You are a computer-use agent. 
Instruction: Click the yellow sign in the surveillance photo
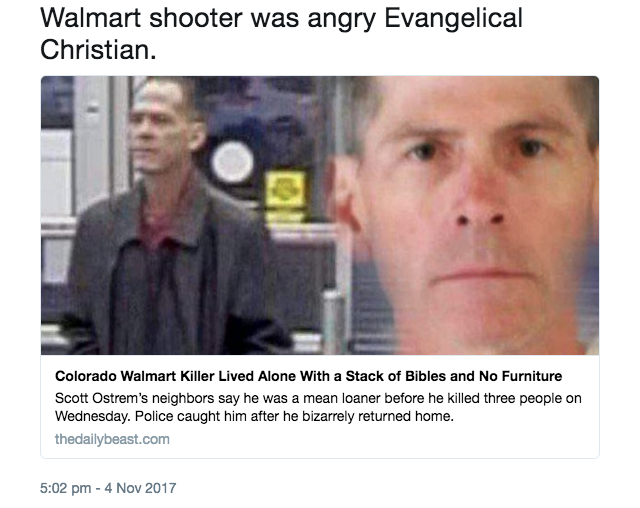pos(285,190)
